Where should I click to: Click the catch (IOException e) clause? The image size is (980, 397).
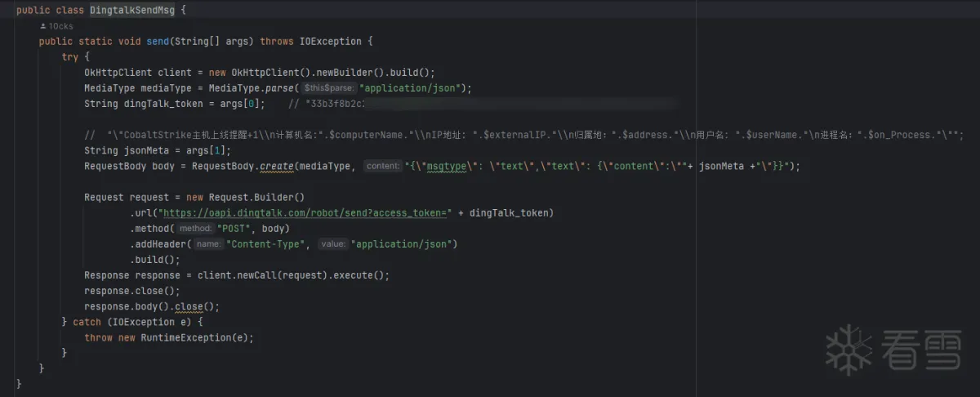pyautogui.click(x=131, y=321)
